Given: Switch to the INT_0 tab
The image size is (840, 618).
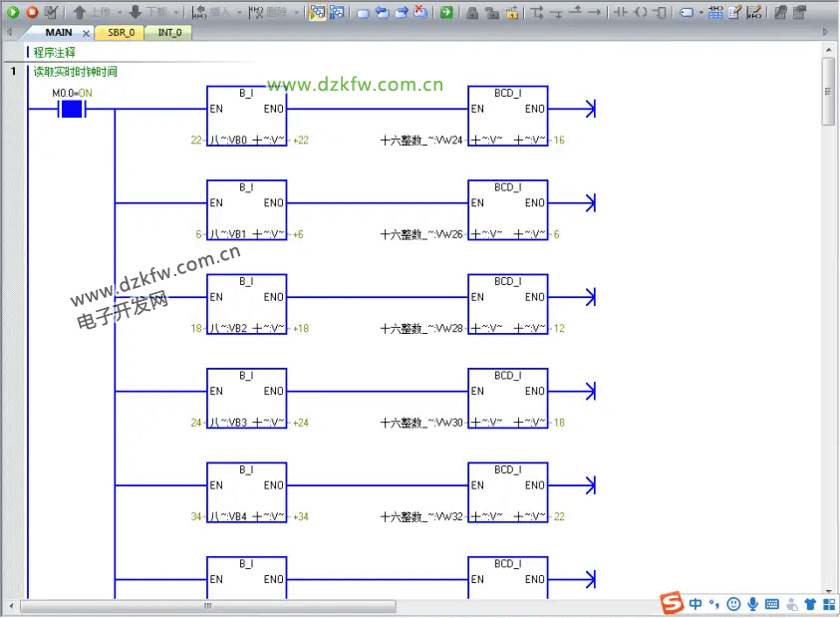Looking at the screenshot, I should tap(169, 32).
